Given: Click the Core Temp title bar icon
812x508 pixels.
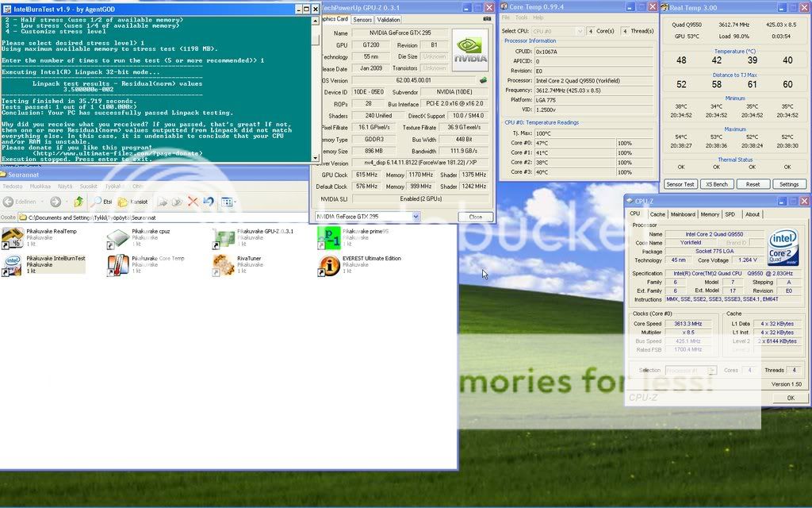Looking at the screenshot, I should click(x=504, y=6).
